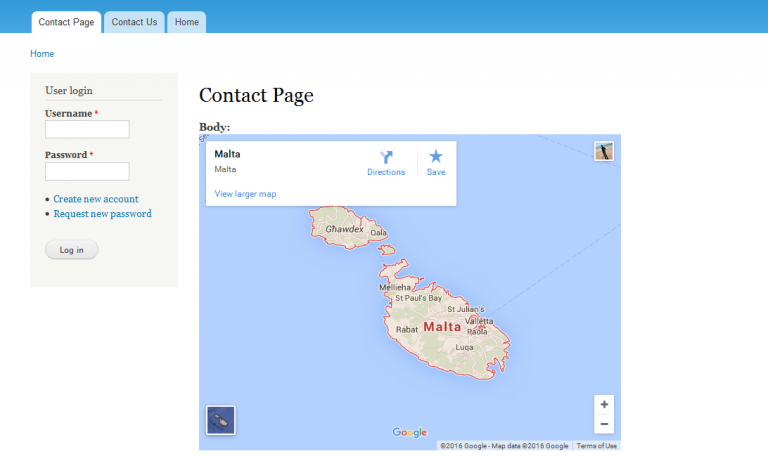Click the Valletta label on map
The height and width of the screenshot is (456, 768).
pos(479,321)
